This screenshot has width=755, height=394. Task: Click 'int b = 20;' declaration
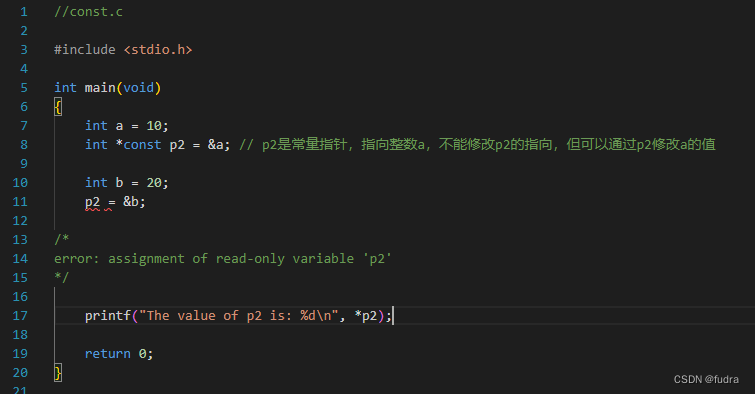[127, 183]
